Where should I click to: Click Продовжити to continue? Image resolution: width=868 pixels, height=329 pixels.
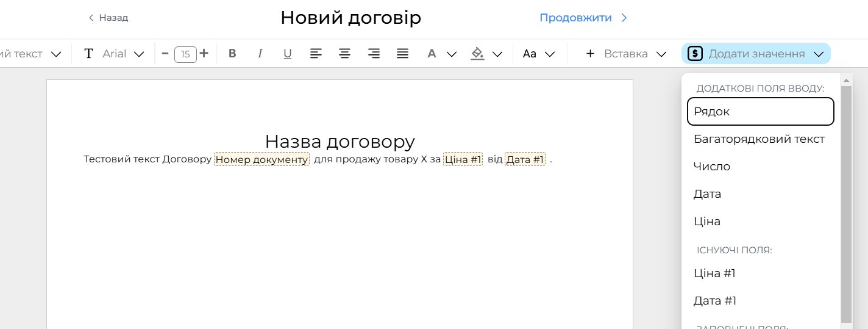click(583, 18)
